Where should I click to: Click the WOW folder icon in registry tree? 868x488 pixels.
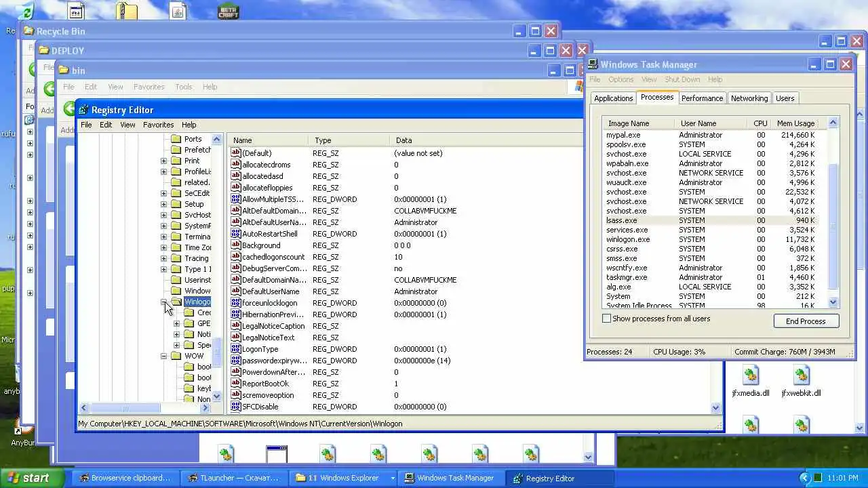[176, 356]
